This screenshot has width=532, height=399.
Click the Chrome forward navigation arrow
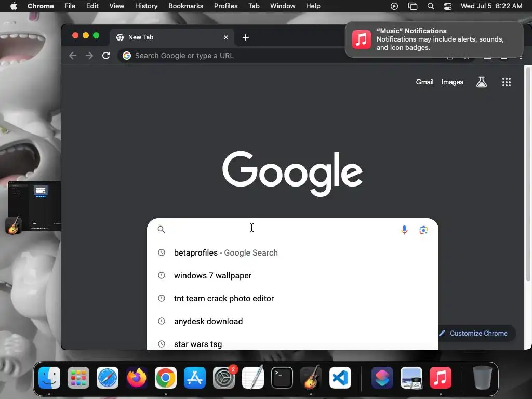point(89,56)
